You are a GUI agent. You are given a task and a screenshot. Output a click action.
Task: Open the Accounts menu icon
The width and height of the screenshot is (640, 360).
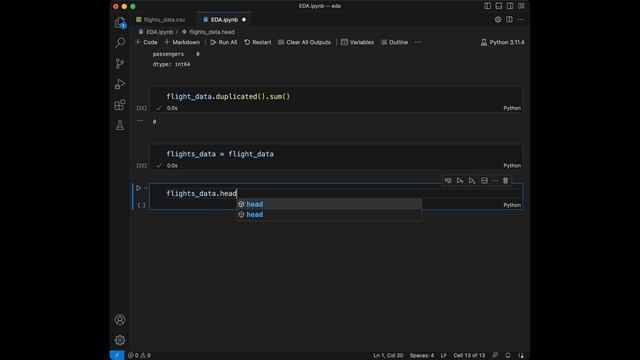[x=120, y=320]
